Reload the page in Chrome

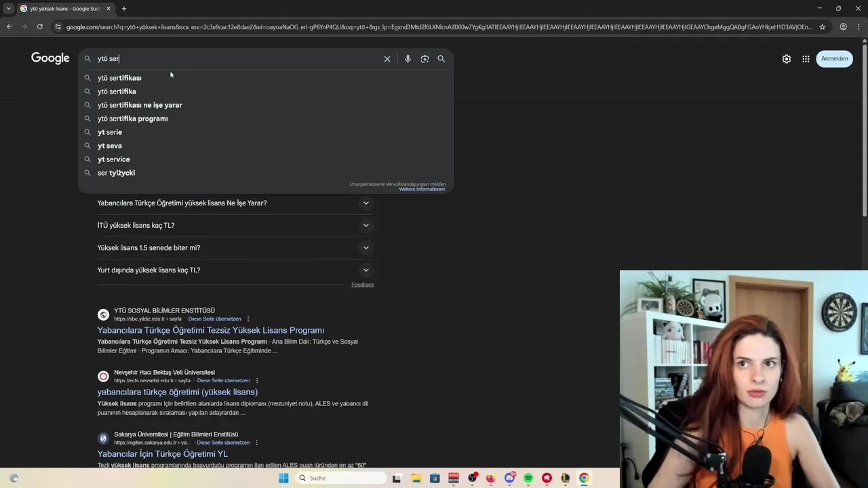click(40, 26)
